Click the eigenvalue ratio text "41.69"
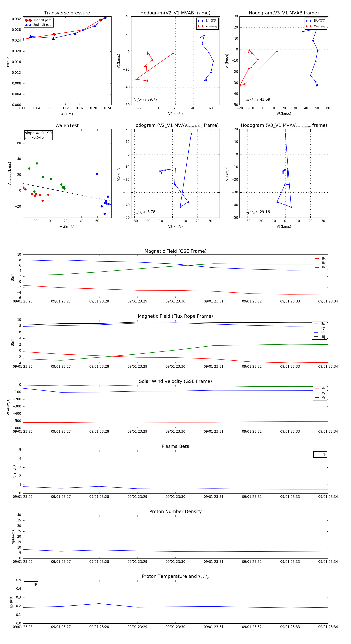The image size is (351, 644). tap(265, 100)
